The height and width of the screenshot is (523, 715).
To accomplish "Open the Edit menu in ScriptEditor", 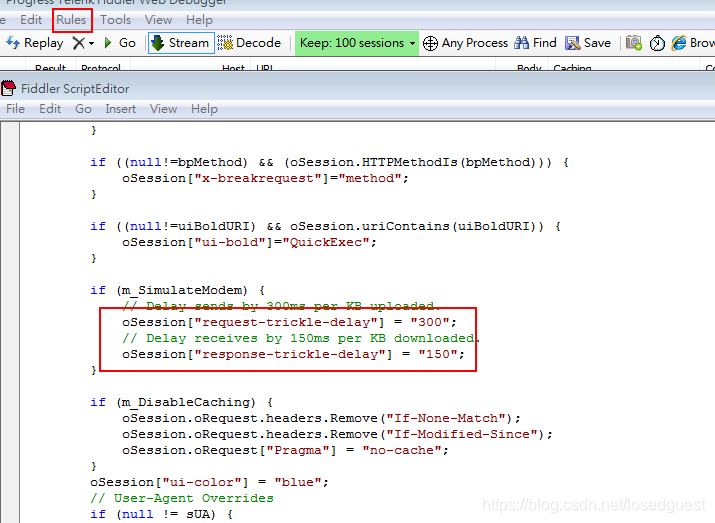I will tap(50, 109).
